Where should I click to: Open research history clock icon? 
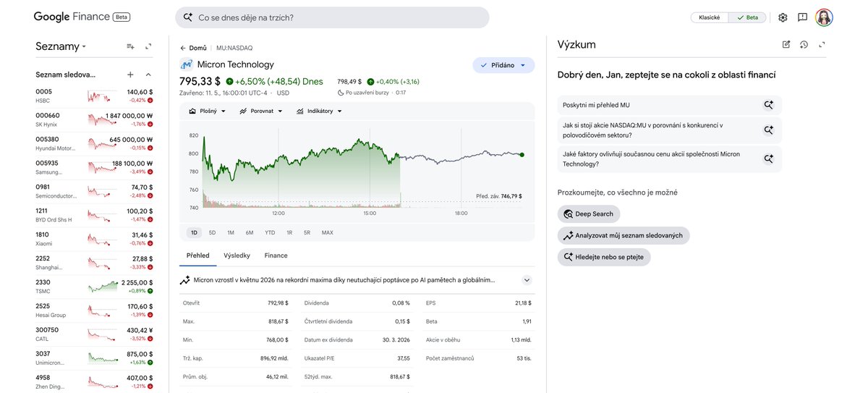click(804, 44)
